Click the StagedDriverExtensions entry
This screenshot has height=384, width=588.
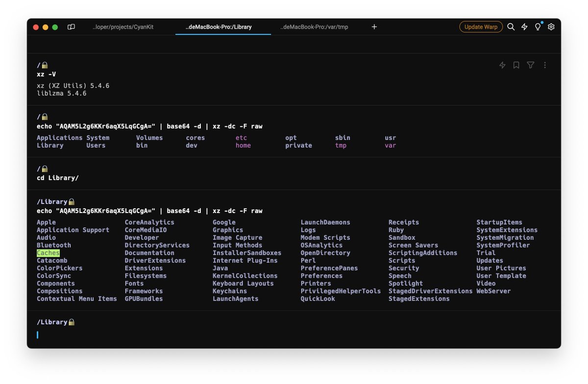[x=431, y=291]
